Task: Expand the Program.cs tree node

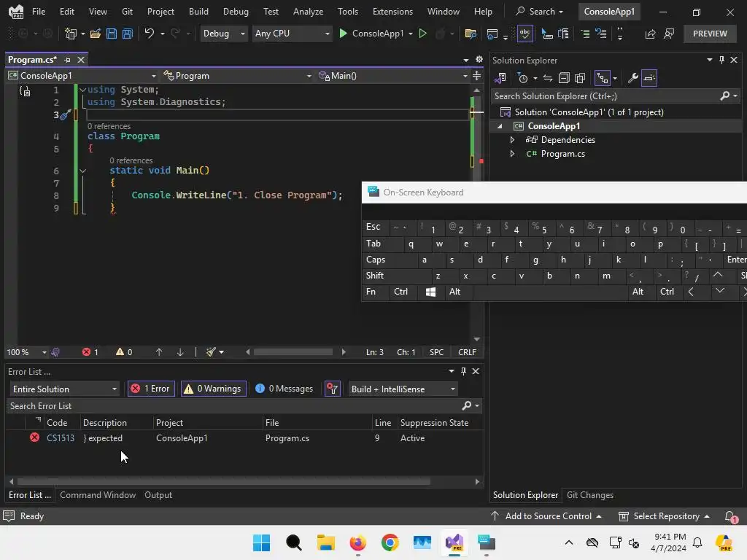Action: pos(512,154)
